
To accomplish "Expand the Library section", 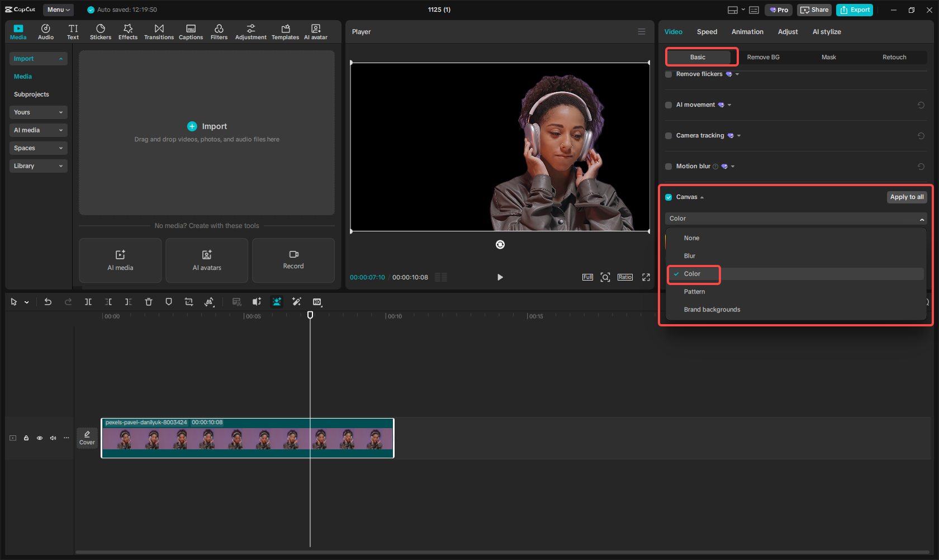I will (38, 166).
